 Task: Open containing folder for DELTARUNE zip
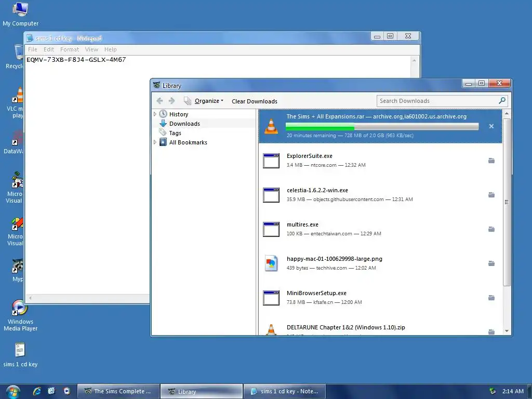coord(491,331)
